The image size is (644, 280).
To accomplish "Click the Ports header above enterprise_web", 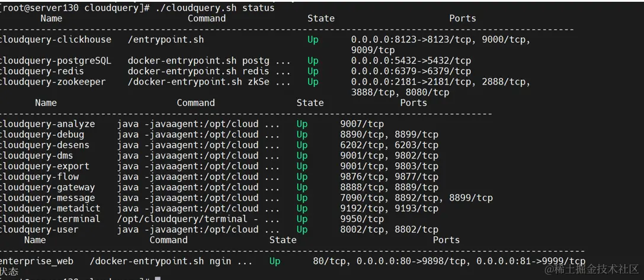I will [446, 240].
